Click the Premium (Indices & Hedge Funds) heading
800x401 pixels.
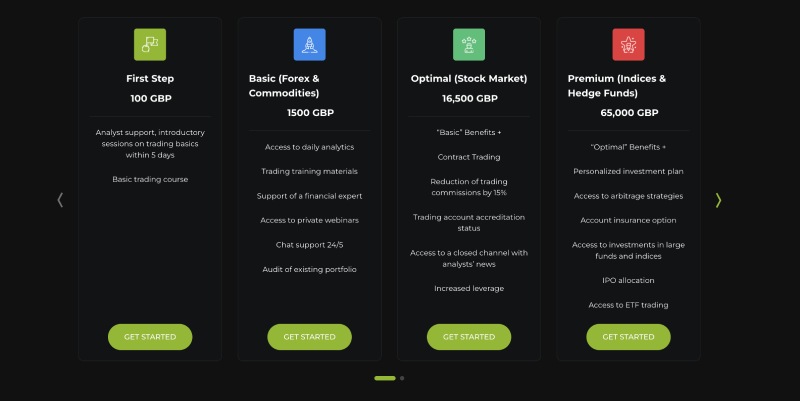(616, 85)
